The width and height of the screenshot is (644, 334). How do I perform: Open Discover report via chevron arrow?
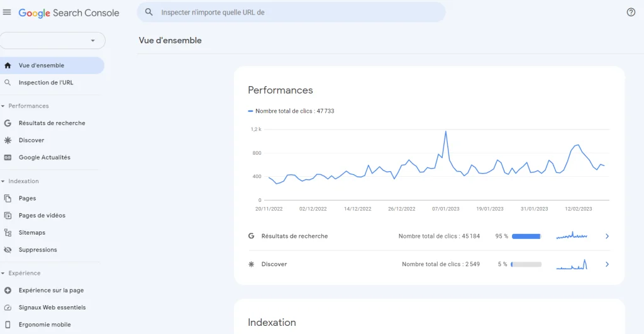tap(607, 264)
